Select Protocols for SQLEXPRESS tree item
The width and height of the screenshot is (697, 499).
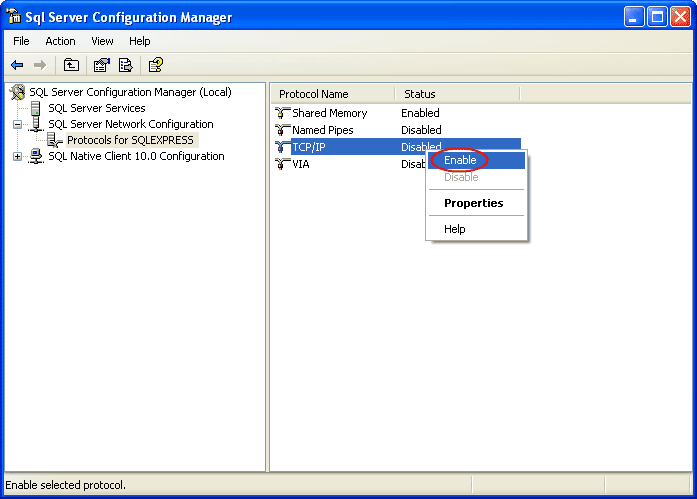pos(130,140)
